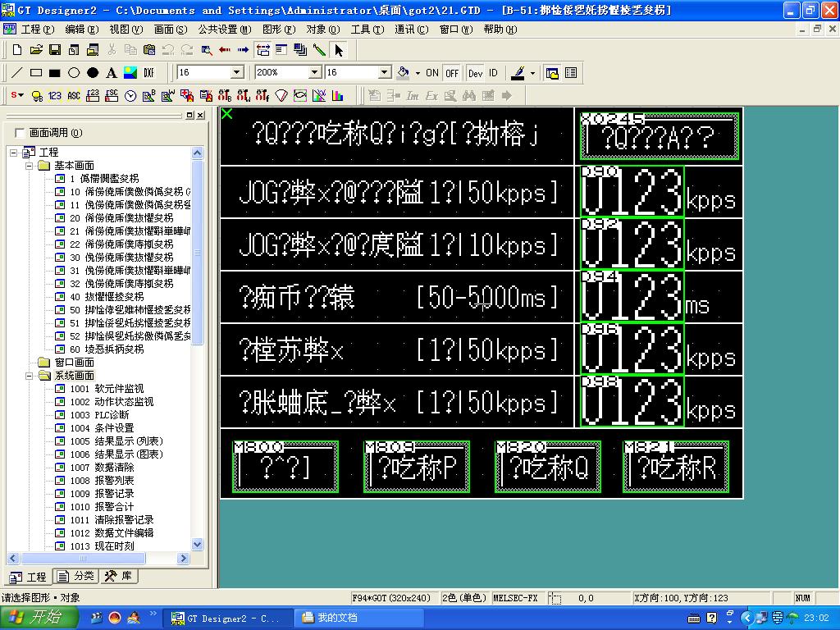Open the 画面(S) menu
This screenshot has width=840, height=630.
click(x=170, y=29)
